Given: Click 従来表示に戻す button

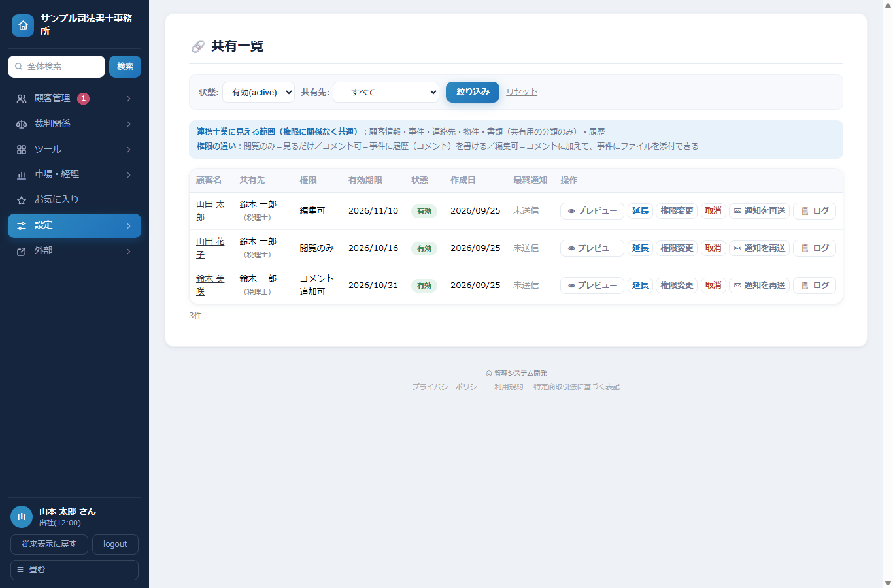Looking at the screenshot, I should (x=49, y=544).
